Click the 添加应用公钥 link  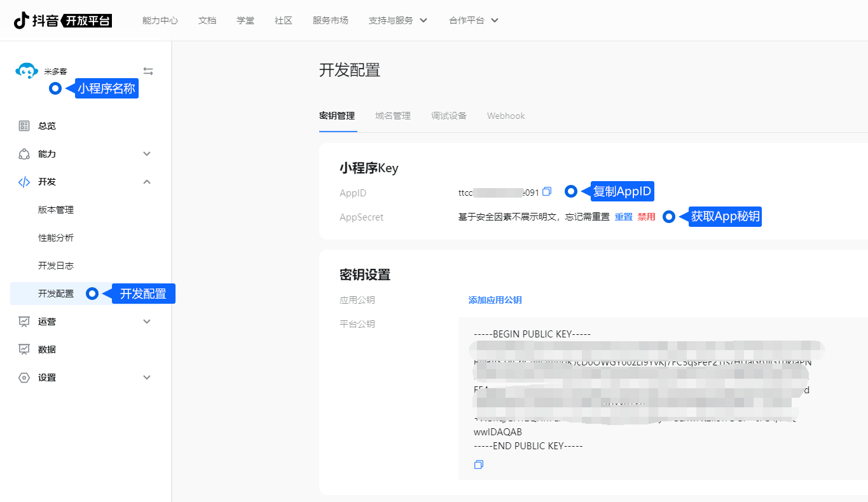[x=495, y=300]
